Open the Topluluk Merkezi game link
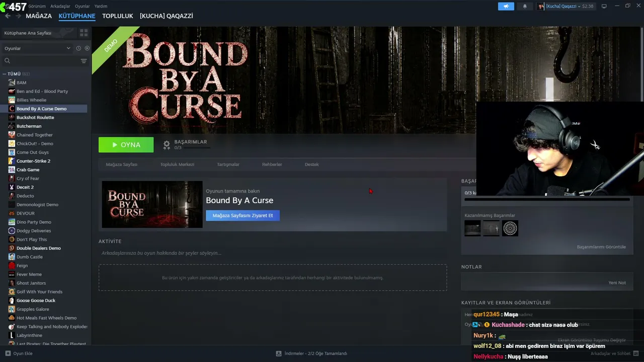Image resolution: width=644 pixels, height=362 pixels. pos(177,164)
